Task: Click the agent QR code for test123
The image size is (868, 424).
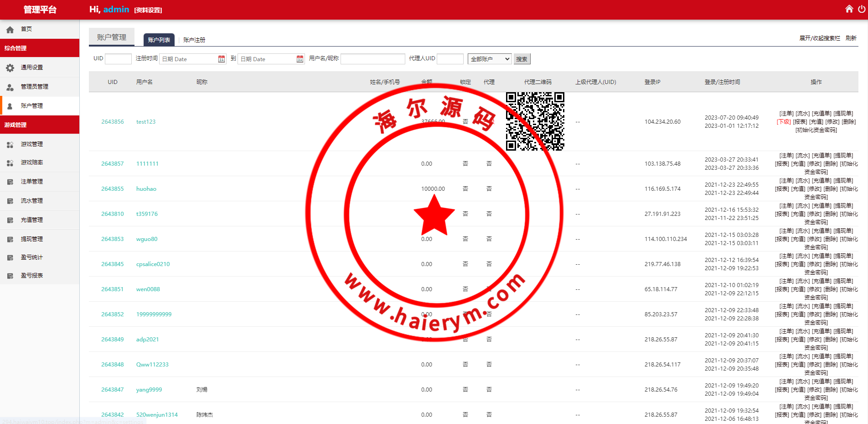Action: pyautogui.click(x=535, y=122)
